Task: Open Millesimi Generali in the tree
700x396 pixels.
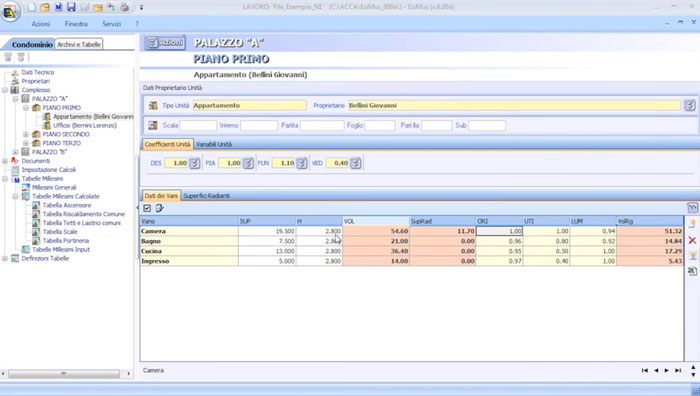Action: pyautogui.click(x=54, y=188)
